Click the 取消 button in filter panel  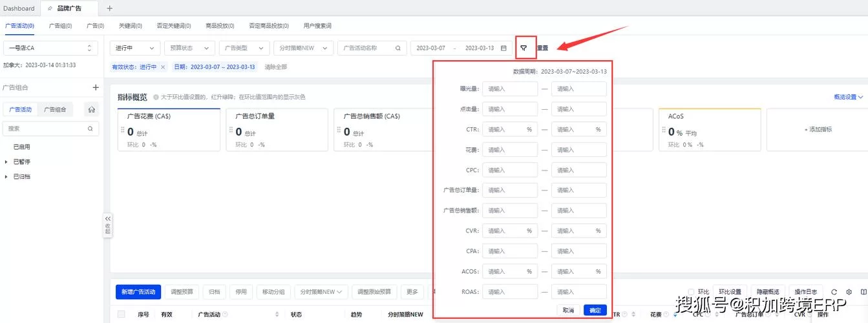click(x=568, y=310)
